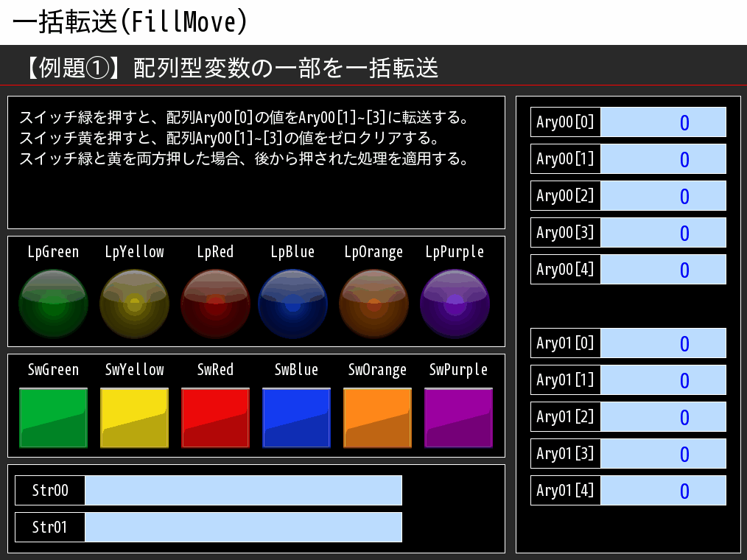
Task: Click the 一括転送(FillMove) page title
Action: 130,22
